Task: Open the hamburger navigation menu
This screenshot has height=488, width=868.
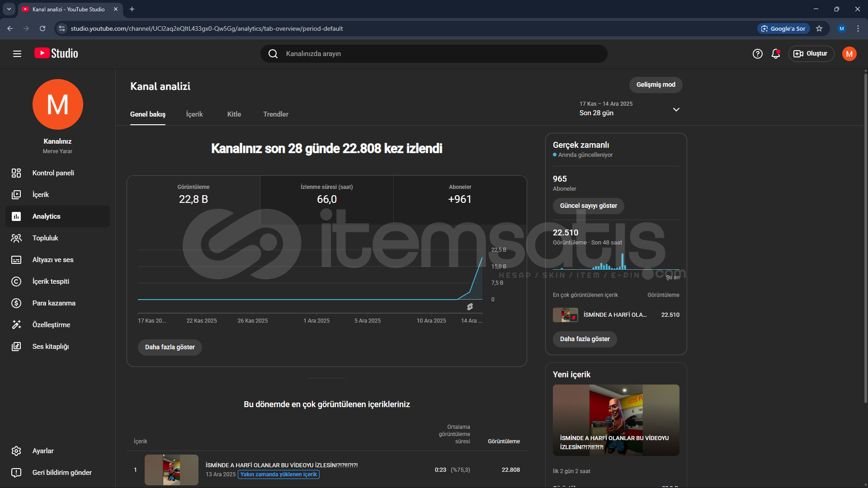Action: pos(17,54)
